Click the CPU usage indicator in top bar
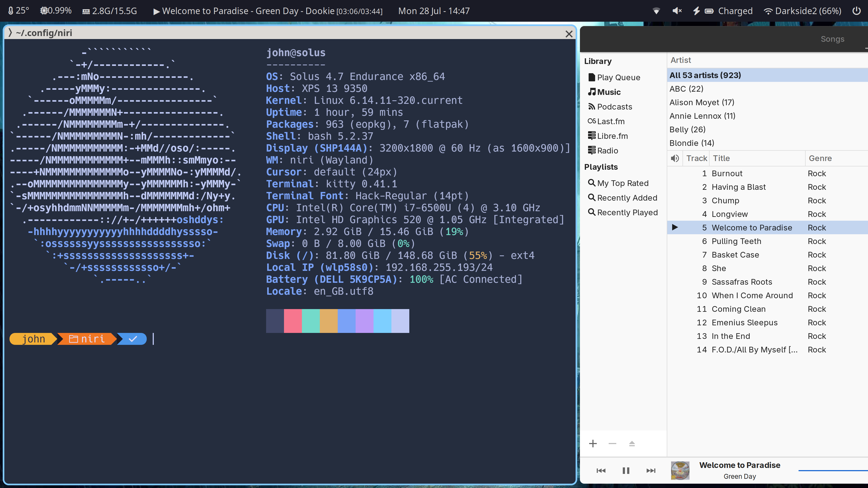This screenshot has height=488, width=868. tap(56, 11)
